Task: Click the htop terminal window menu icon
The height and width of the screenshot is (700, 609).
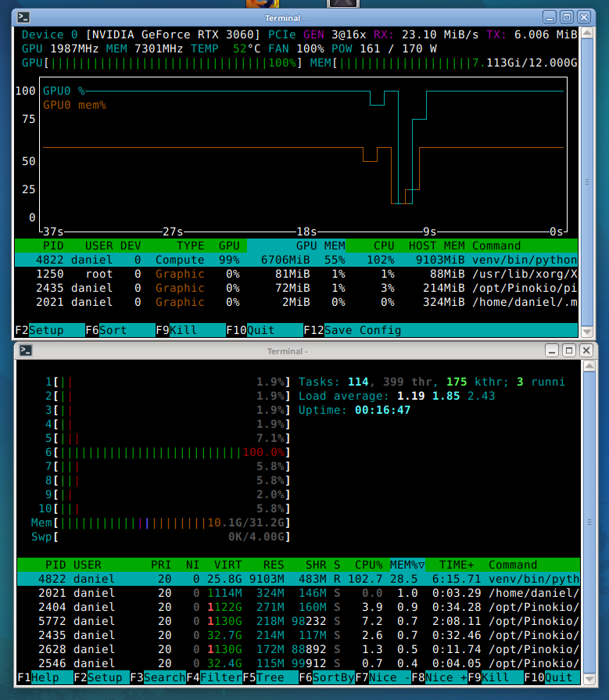Action: pyautogui.click(x=24, y=351)
